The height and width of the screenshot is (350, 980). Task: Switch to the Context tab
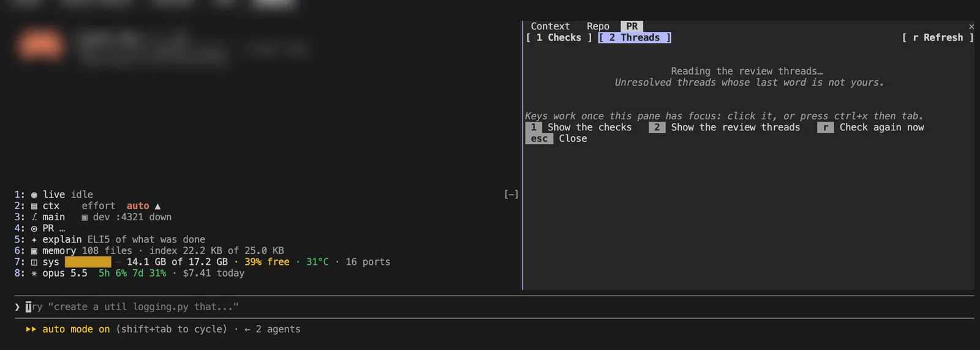pos(550,26)
